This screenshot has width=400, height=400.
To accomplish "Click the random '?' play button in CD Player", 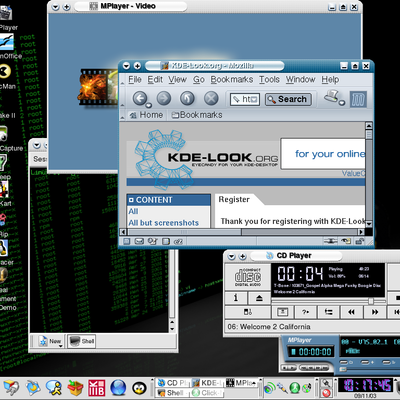I will (305, 312).
